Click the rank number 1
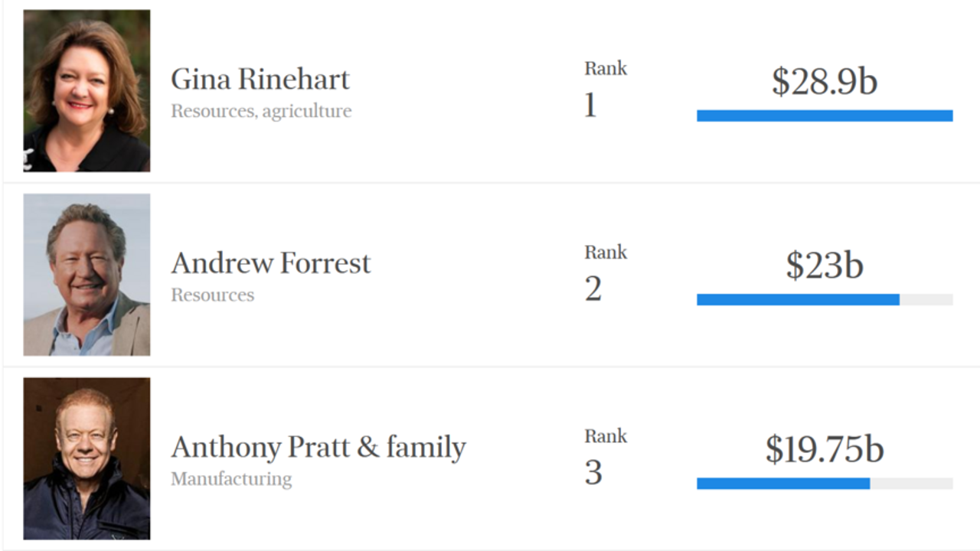Viewport: 980px width, 551px height. (590, 106)
